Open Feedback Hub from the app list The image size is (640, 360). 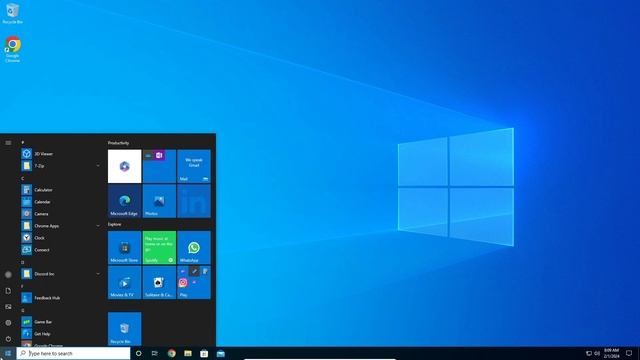coord(61,298)
